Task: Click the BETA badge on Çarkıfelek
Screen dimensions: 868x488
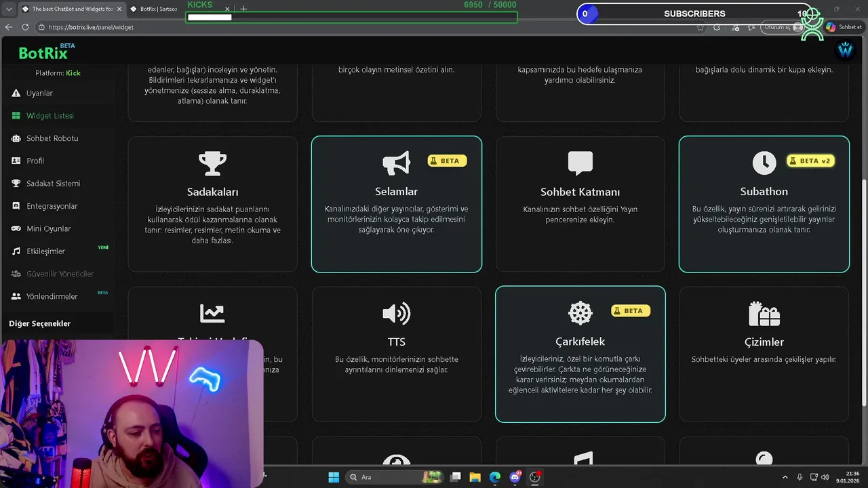Action: point(631,310)
